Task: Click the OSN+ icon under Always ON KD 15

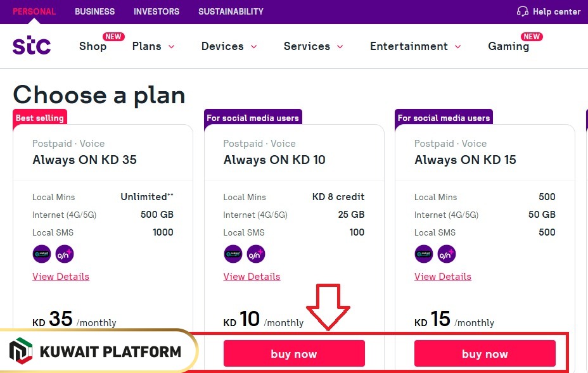Action: point(447,253)
